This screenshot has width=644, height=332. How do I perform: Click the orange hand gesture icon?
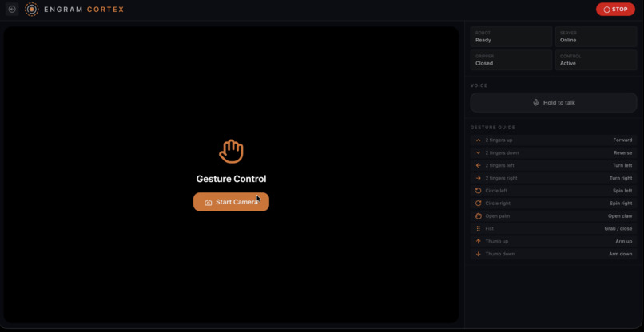[231, 152]
